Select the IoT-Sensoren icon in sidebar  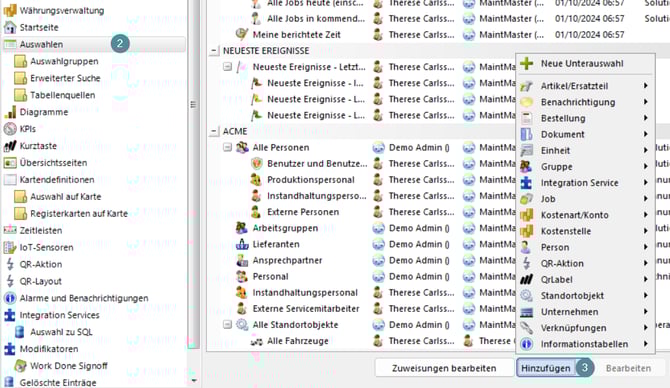pos(10,247)
